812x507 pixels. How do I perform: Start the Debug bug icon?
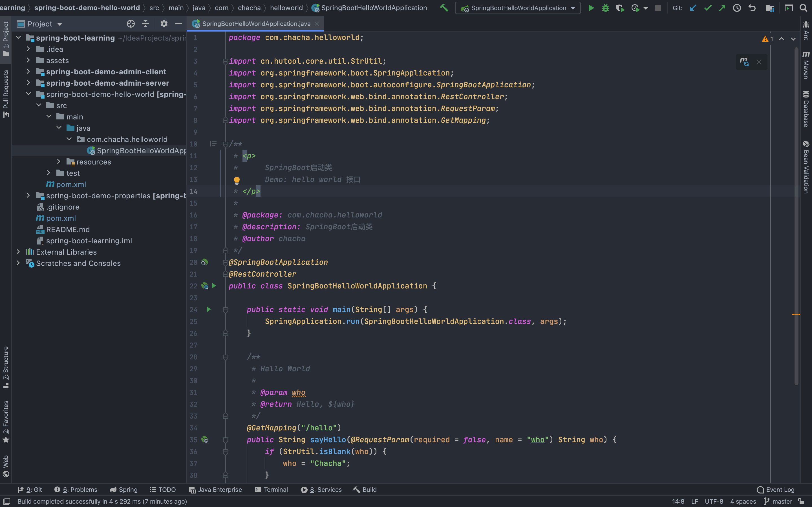[x=605, y=8]
